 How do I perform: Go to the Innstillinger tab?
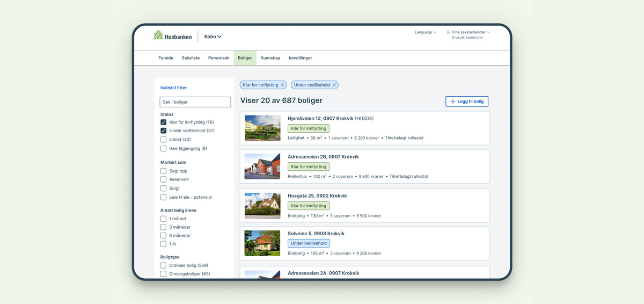pyautogui.click(x=300, y=58)
